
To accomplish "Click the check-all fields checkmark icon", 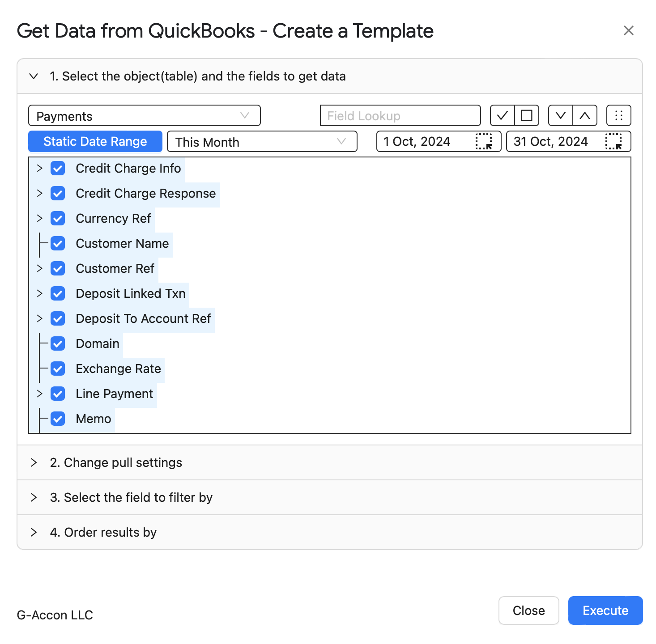I will [503, 116].
